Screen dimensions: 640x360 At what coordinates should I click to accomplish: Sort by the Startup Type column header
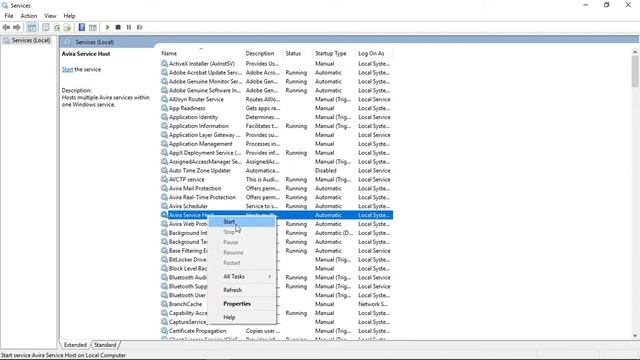coord(334,53)
